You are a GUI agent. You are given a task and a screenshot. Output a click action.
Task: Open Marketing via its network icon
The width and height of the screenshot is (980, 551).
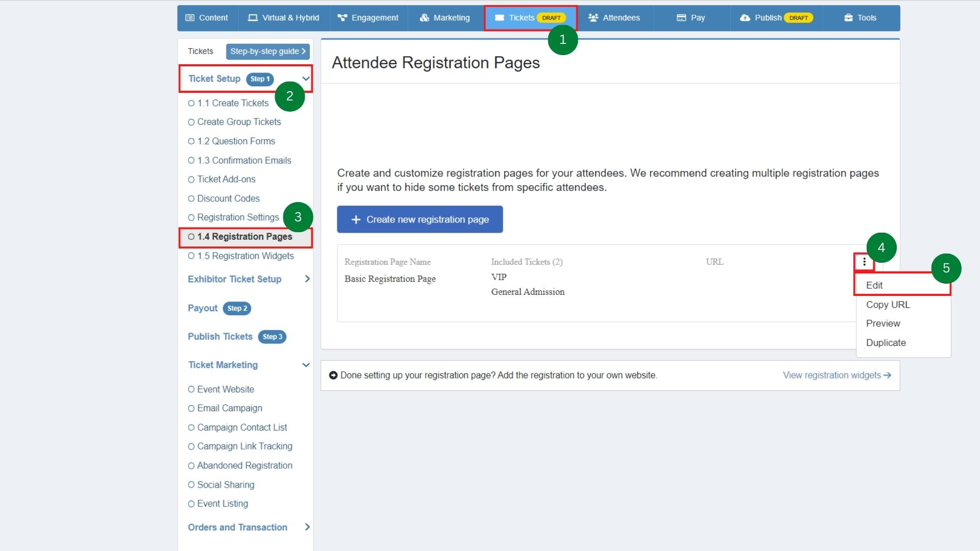click(x=424, y=17)
